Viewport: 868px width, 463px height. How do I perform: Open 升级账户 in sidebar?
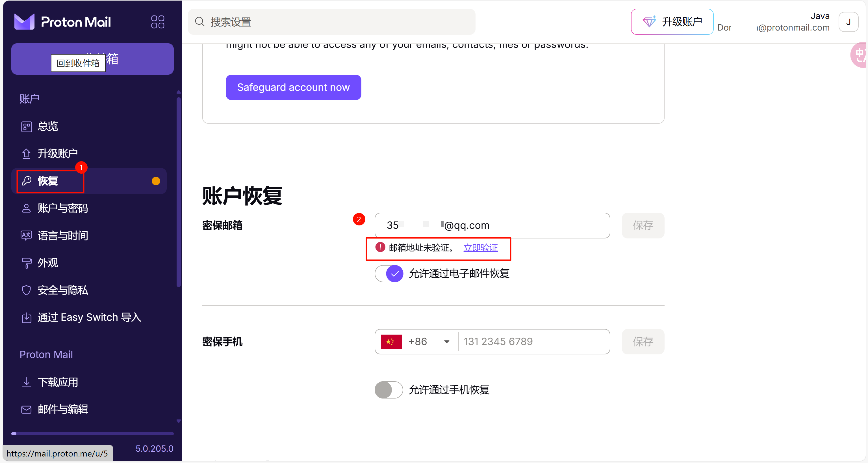click(x=89, y=154)
